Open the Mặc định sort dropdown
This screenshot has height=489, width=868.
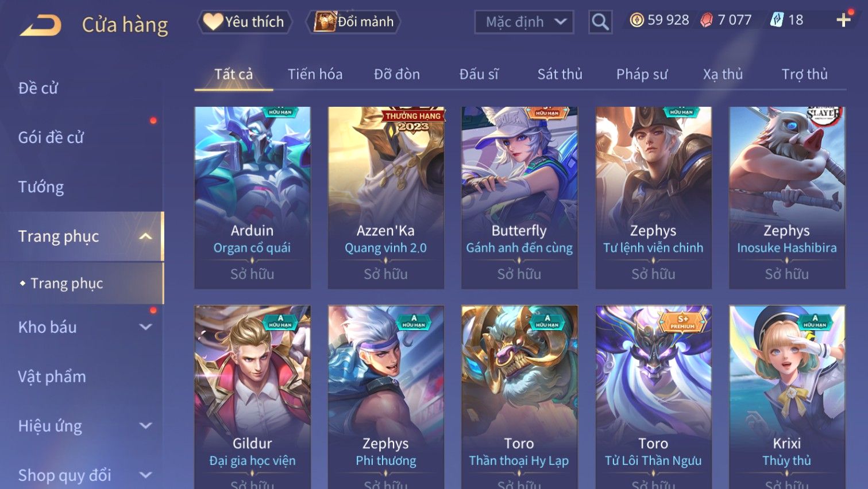pyautogui.click(x=524, y=22)
